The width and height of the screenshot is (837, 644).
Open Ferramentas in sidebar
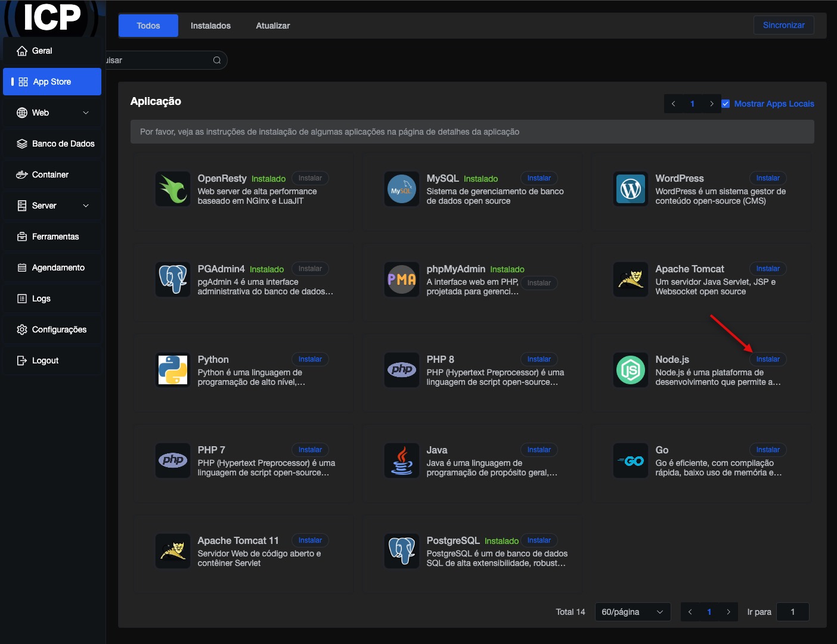tap(52, 237)
